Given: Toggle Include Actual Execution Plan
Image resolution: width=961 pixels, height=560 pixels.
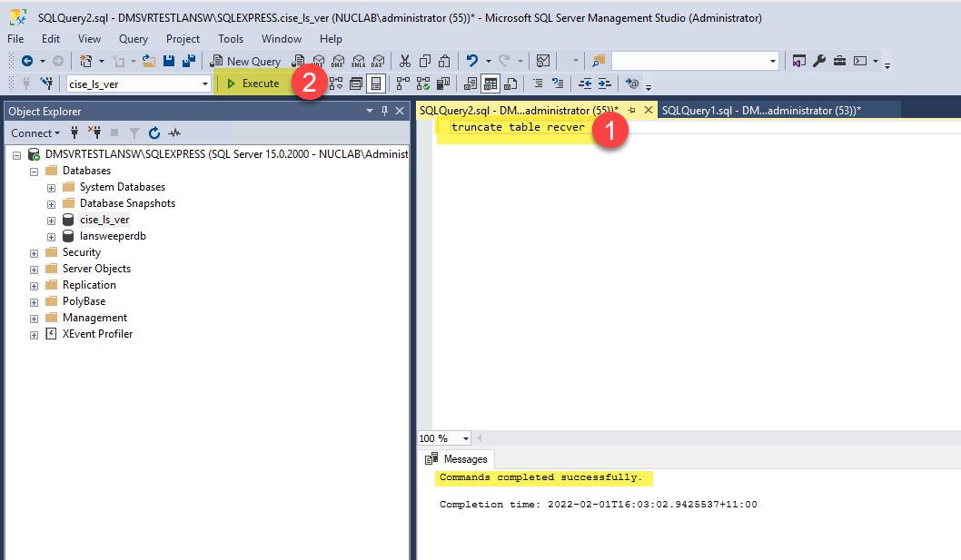Looking at the screenshot, I should coord(403,84).
